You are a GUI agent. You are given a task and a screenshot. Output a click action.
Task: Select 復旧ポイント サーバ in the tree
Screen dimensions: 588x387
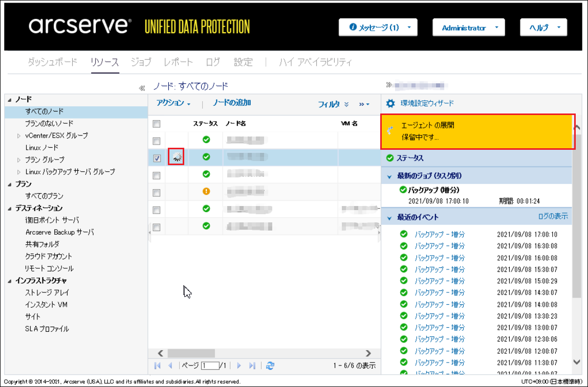click(52, 220)
